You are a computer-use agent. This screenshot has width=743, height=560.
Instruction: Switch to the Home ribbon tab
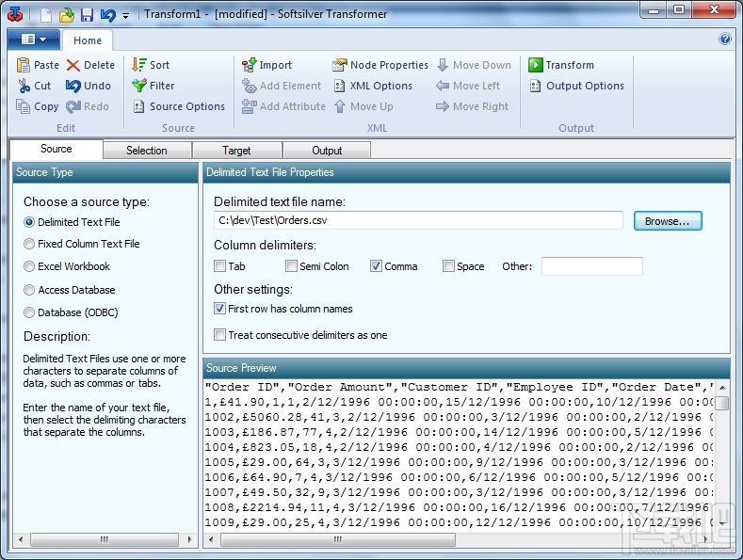coord(88,40)
